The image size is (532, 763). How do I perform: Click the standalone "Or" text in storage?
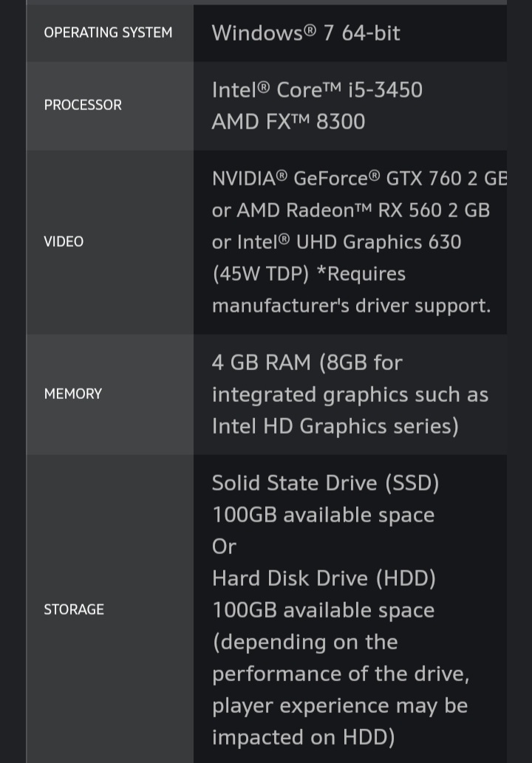tap(224, 547)
